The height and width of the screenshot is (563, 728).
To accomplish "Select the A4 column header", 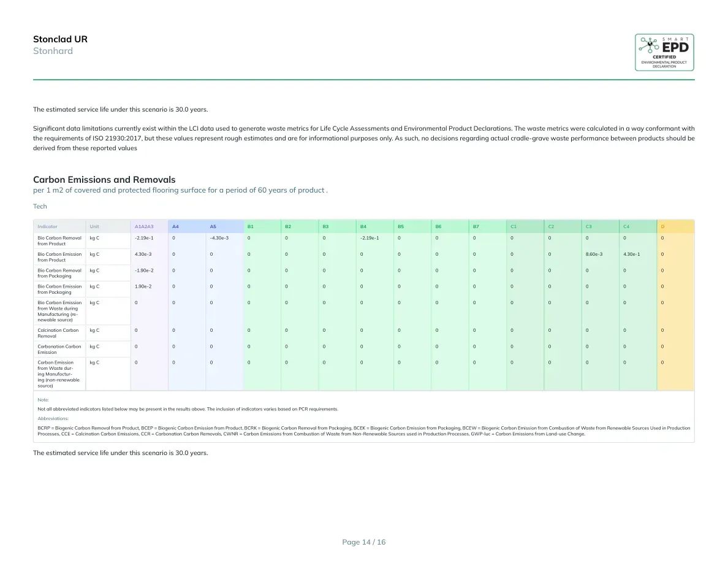I will (x=175, y=227).
